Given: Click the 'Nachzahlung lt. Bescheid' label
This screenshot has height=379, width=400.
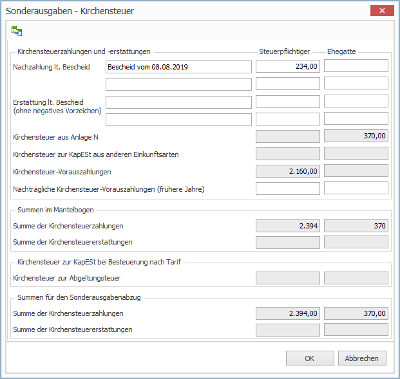Looking at the screenshot, I should point(52,67).
